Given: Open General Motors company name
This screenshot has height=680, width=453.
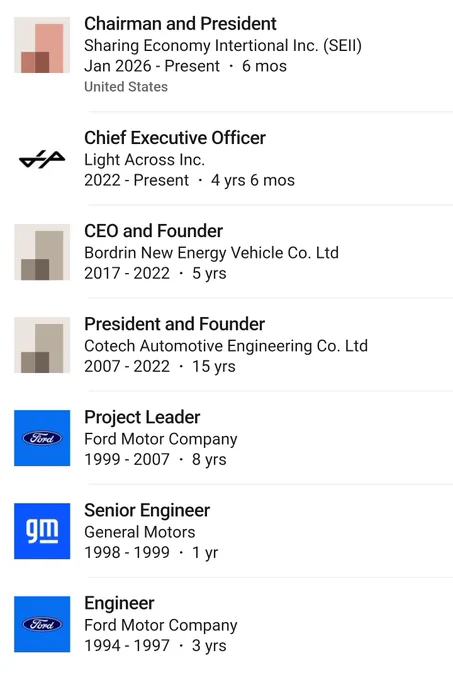Looking at the screenshot, I should click(140, 532).
